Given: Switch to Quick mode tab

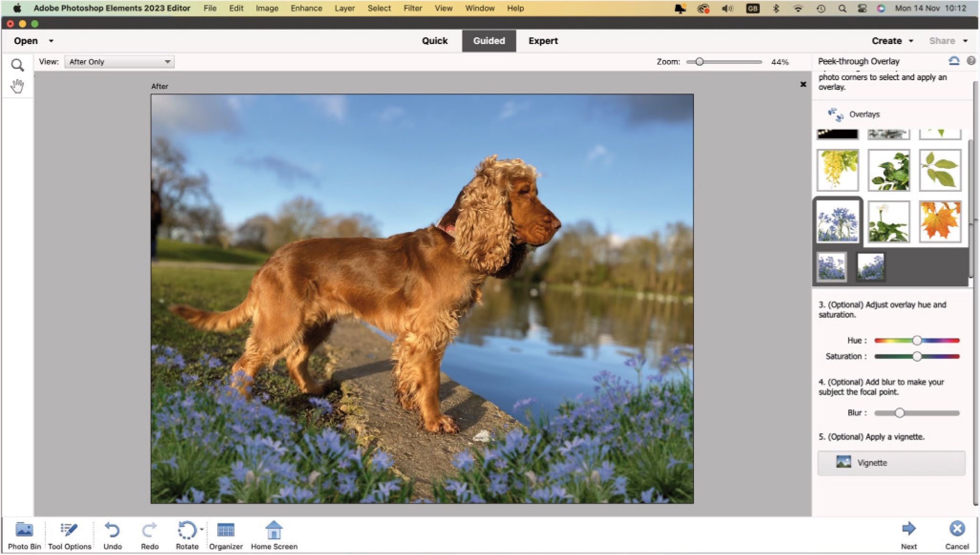Looking at the screenshot, I should (435, 41).
